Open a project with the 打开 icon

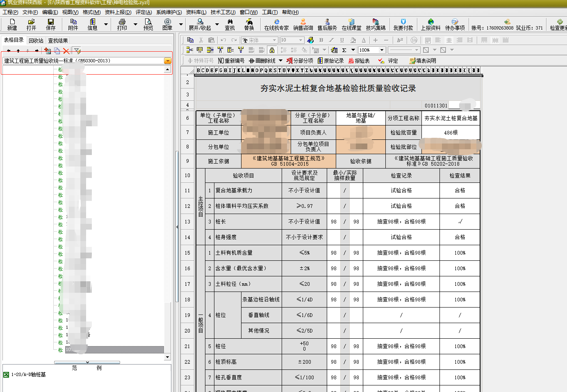pos(31,24)
